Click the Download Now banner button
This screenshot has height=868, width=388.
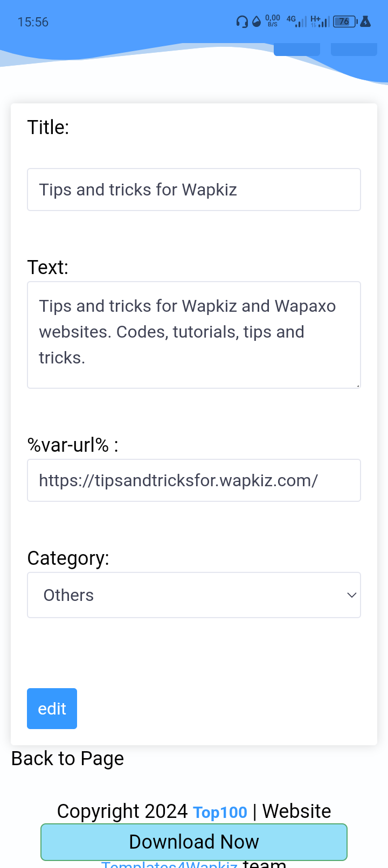[194, 842]
